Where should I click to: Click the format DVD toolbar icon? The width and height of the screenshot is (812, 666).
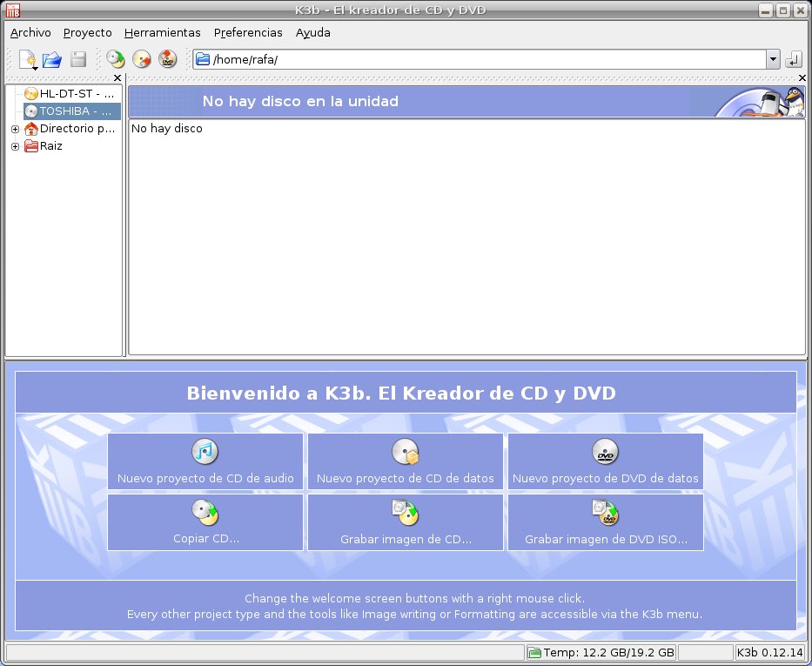pyautogui.click(x=168, y=59)
